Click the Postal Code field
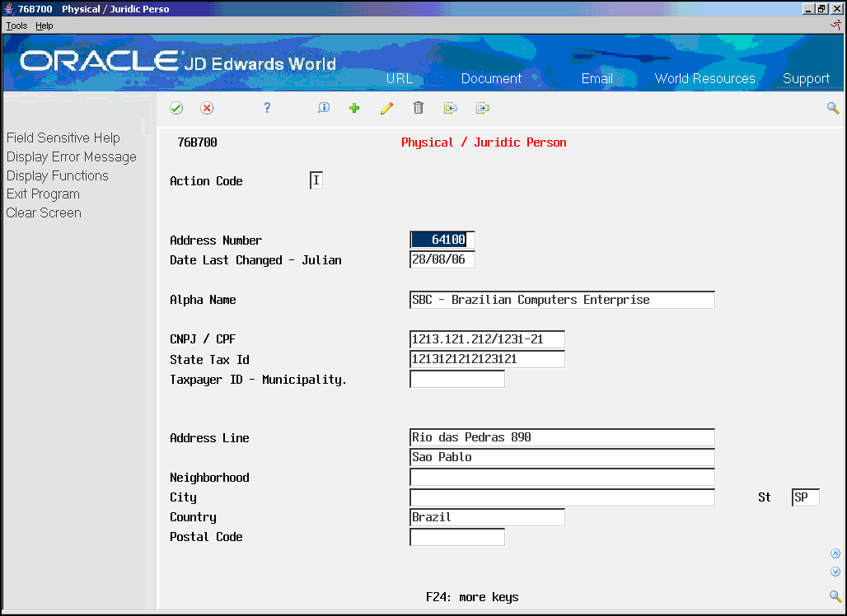This screenshot has width=847, height=616. pyautogui.click(x=457, y=537)
